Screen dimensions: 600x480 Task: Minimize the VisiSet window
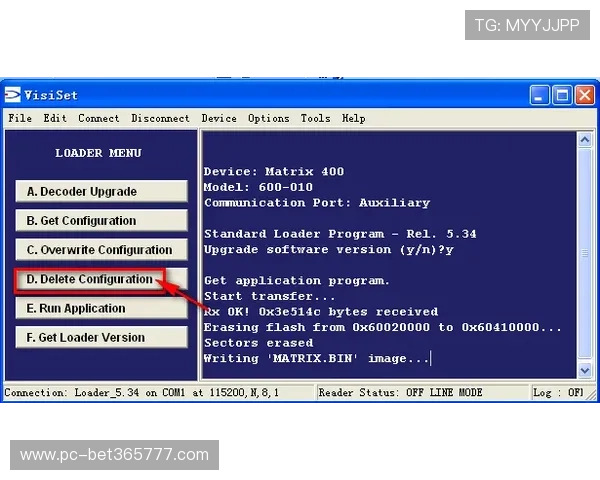point(540,95)
